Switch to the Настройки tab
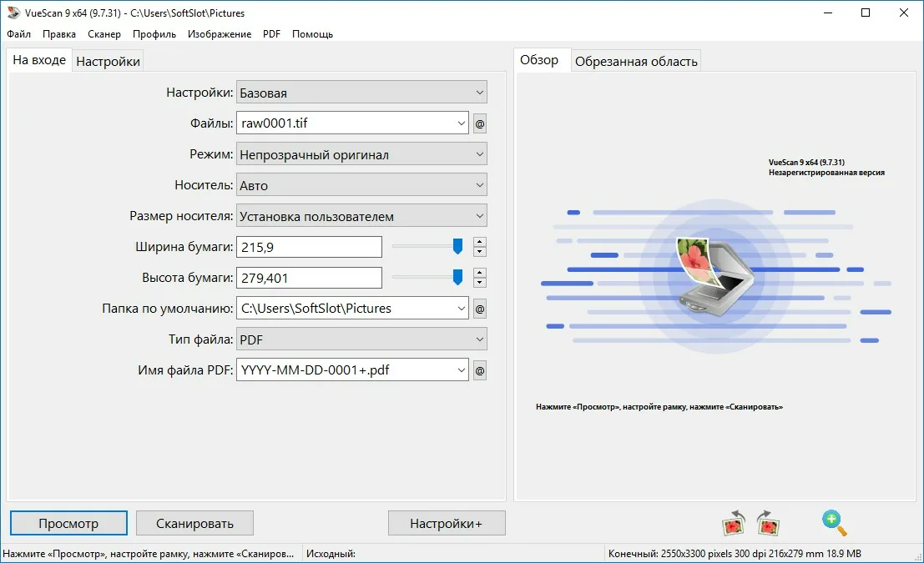Viewport: 924px width, 563px height. pos(108,61)
